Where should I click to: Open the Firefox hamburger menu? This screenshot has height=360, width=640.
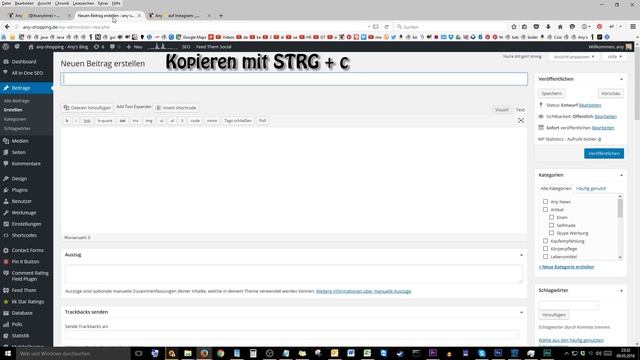coord(633,27)
